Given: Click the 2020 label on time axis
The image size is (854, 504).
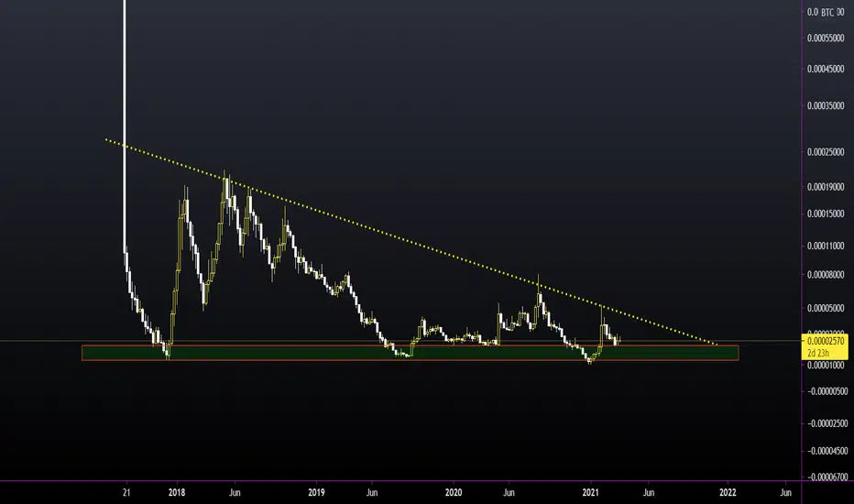Looking at the screenshot, I should coord(454,493).
